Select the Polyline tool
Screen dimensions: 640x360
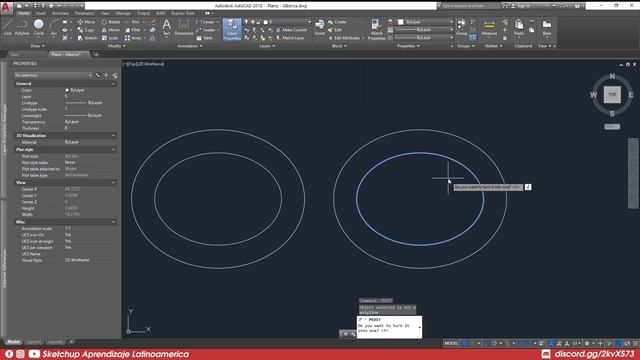click(22, 27)
